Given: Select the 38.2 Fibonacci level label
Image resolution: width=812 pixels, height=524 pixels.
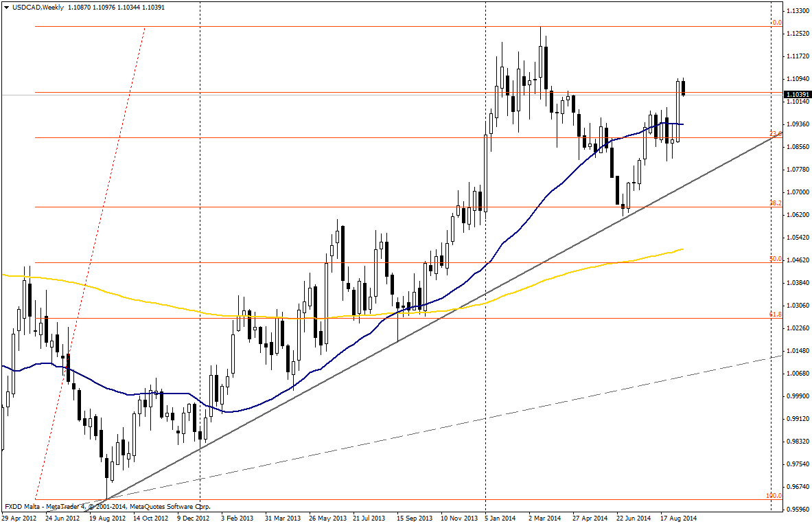Looking at the screenshot, I should (x=775, y=203).
